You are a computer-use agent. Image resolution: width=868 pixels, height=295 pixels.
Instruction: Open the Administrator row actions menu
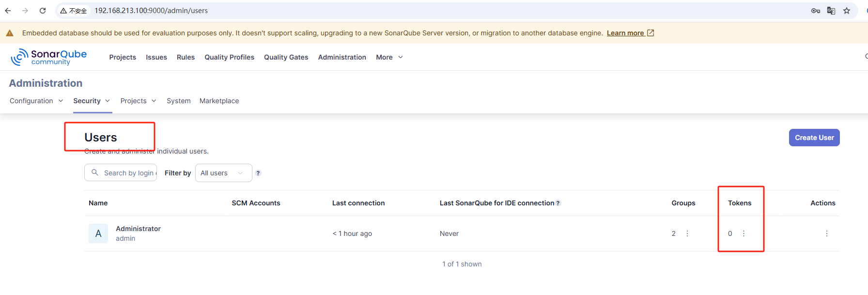[827, 233]
